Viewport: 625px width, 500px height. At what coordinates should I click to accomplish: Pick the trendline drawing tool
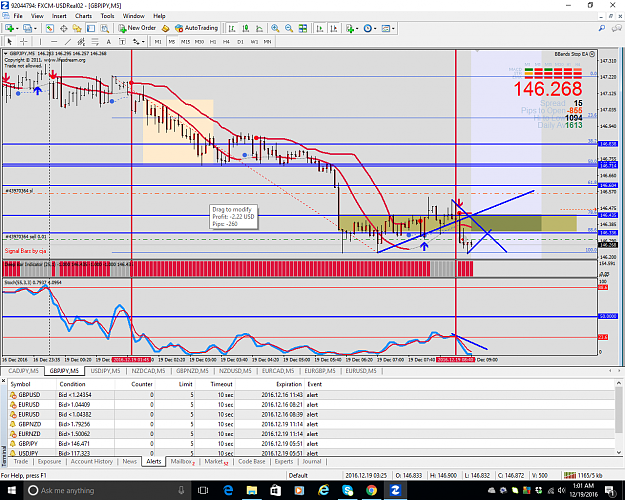coord(68,41)
